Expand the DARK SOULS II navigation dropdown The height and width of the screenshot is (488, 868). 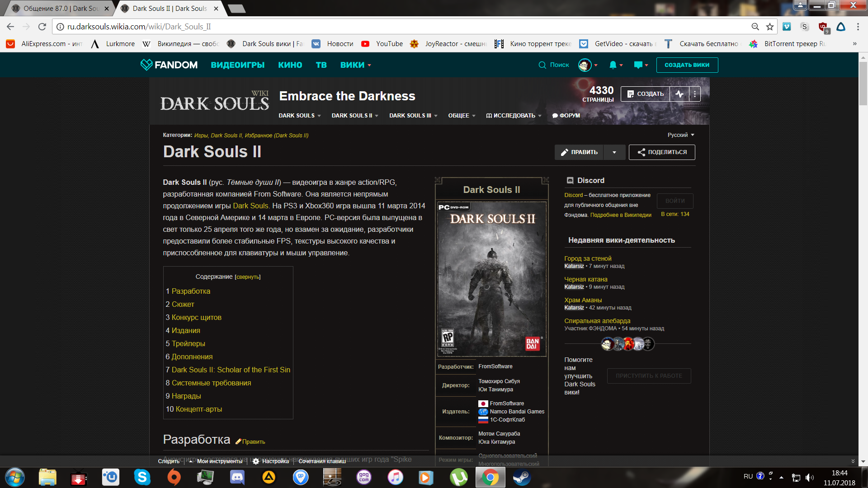pos(355,116)
